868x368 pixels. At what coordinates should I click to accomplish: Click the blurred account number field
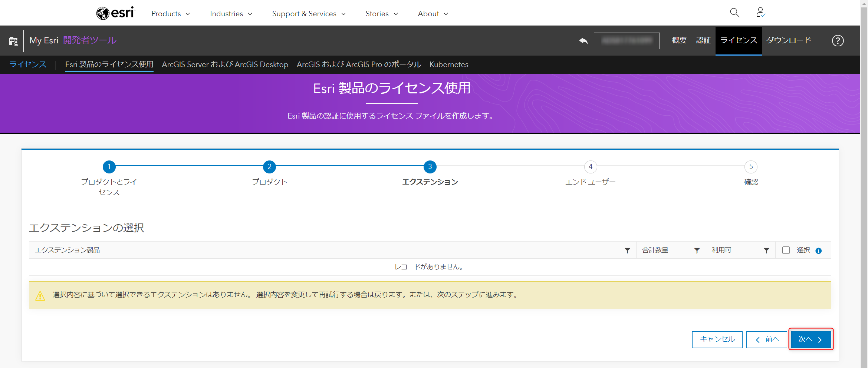[x=627, y=41]
